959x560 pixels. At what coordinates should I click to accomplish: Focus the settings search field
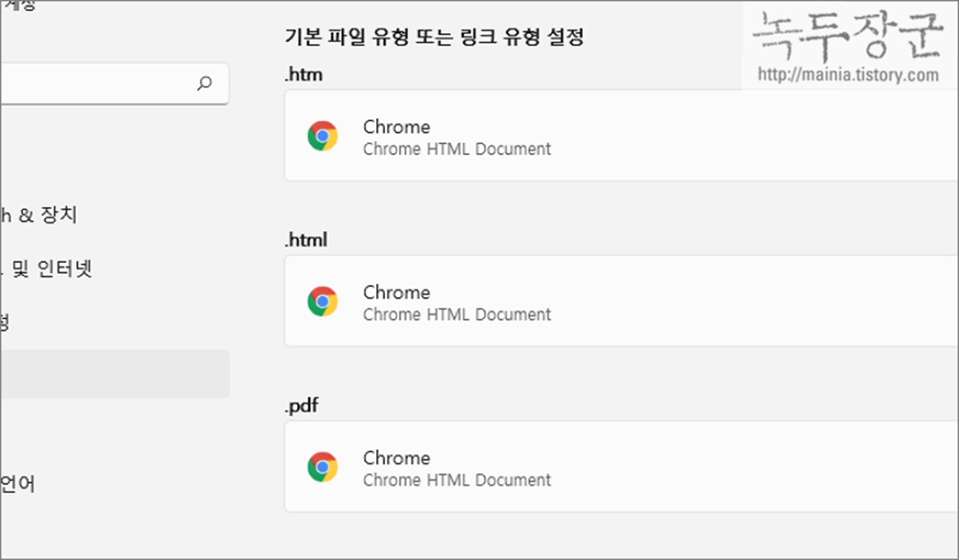point(114,84)
